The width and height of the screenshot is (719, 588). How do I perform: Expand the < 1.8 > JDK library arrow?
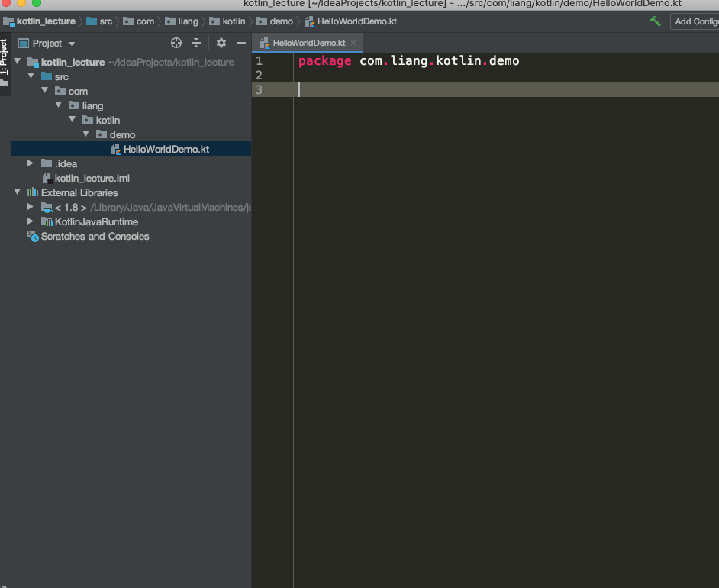pos(31,206)
